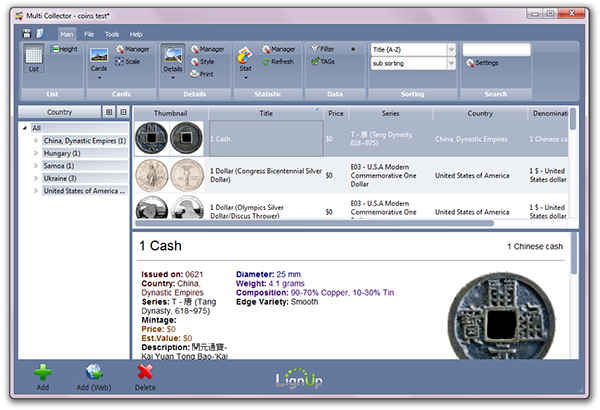Viewport: 600px width, 410px height.
Task: Click the save disk icon in quick toolbar
Action: [x=26, y=34]
